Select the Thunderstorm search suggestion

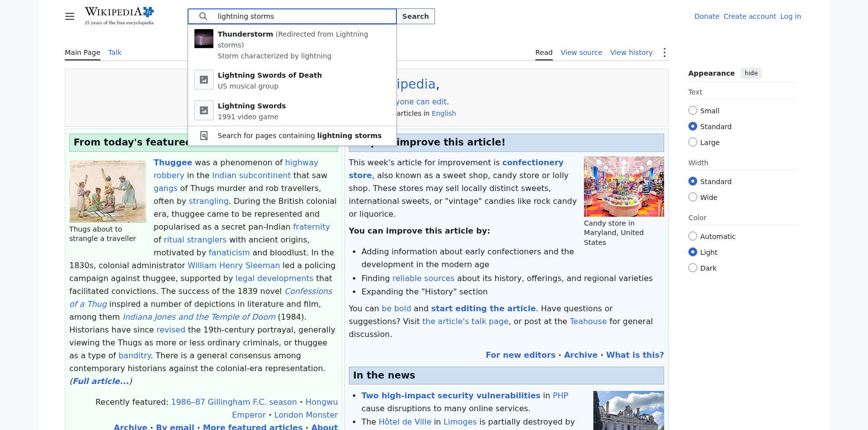pos(292,45)
